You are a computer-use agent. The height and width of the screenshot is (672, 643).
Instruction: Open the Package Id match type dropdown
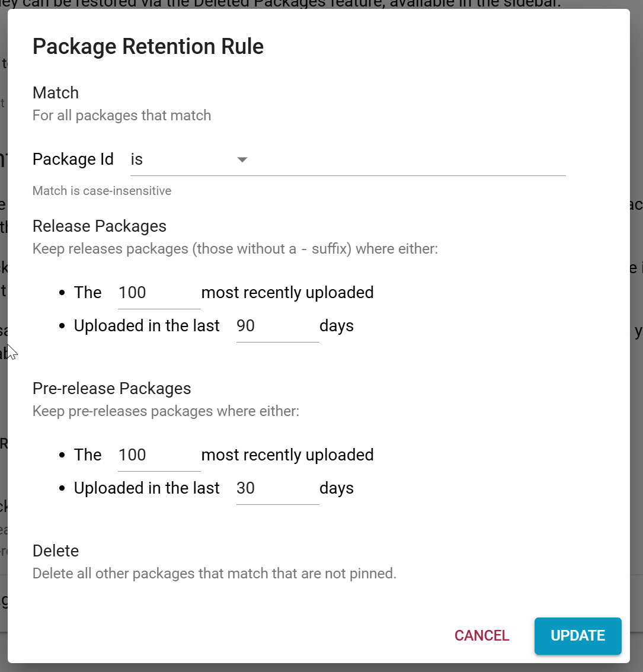[x=190, y=159]
